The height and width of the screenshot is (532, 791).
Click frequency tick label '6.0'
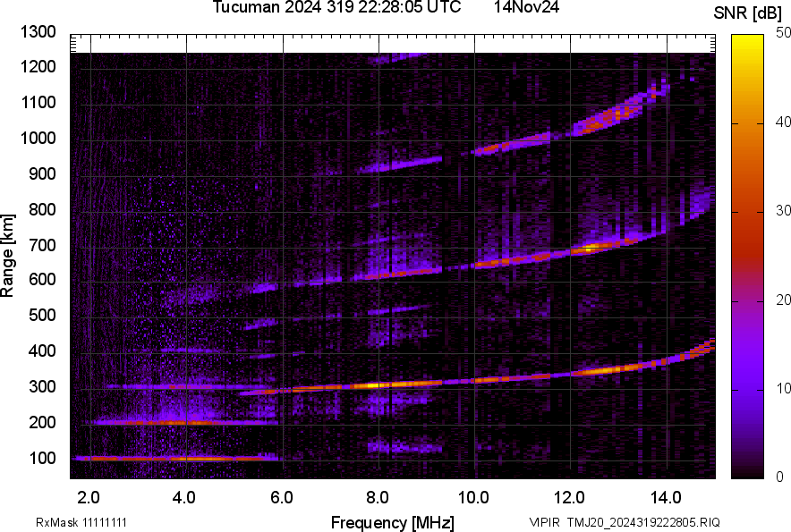click(x=282, y=498)
